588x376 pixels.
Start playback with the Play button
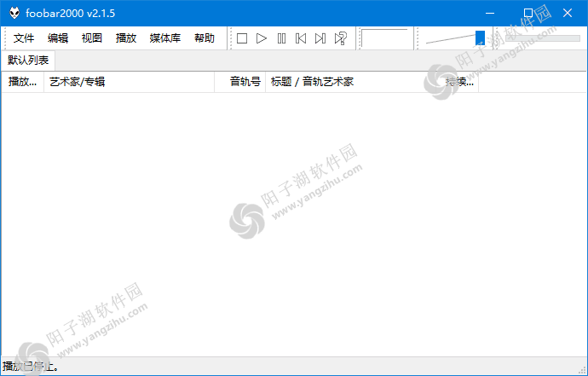[262, 38]
